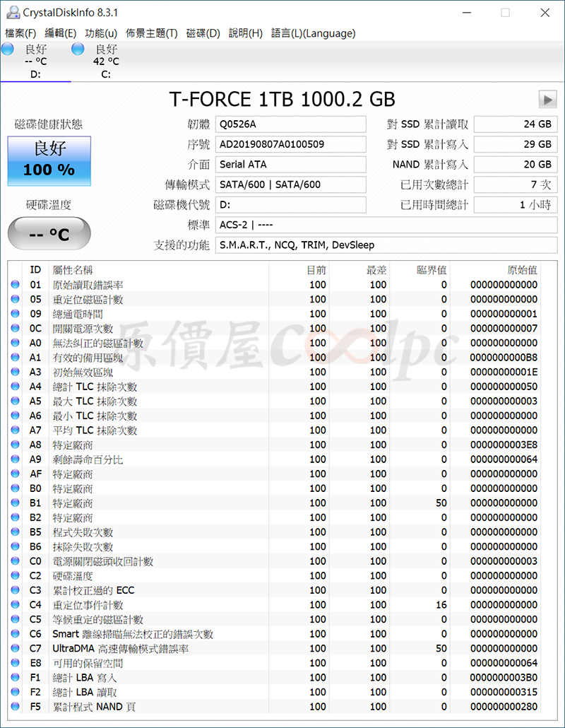Click status dot for attribute F1
Image resolution: width=565 pixels, height=728 pixels.
[16, 677]
